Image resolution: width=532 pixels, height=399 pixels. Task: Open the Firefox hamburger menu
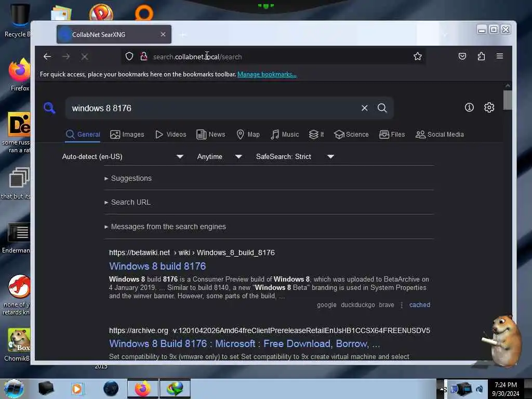click(x=499, y=56)
